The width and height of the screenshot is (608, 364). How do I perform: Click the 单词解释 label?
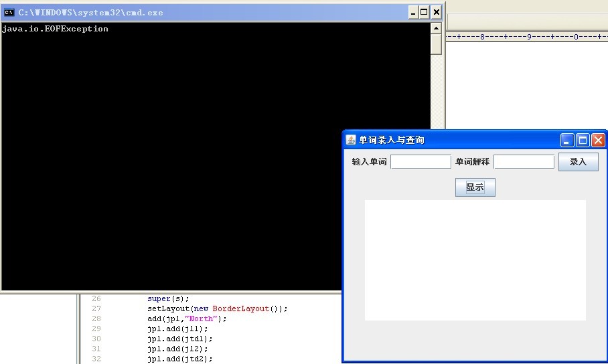[472, 162]
